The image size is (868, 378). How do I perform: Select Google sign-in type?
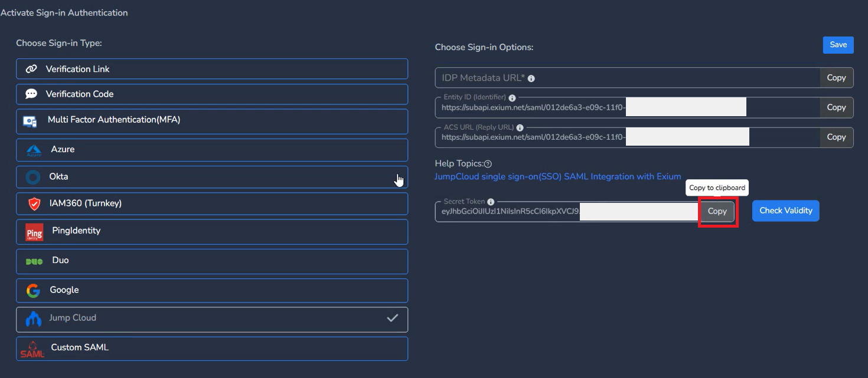pos(212,290)
